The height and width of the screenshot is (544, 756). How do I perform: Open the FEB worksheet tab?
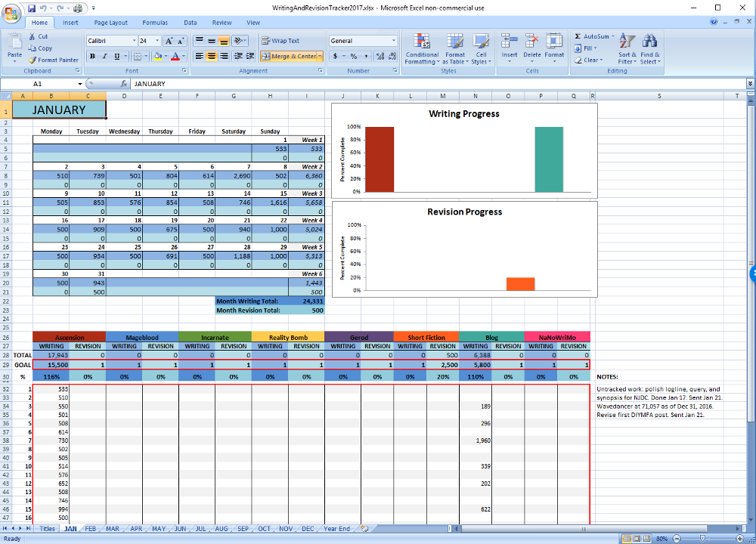[90, 529]
